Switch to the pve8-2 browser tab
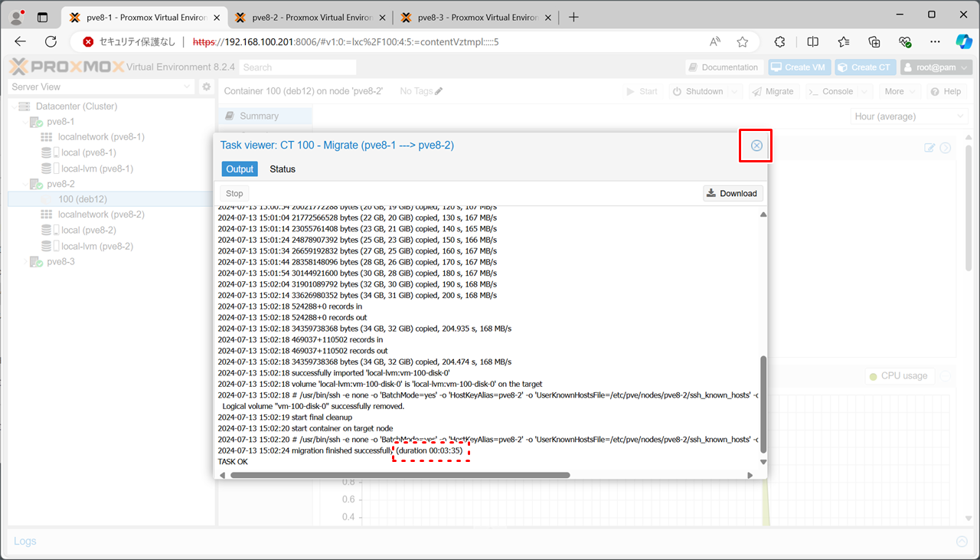This screenshot has width=980, height=560. pyautogui.click(x=310, y=17)
